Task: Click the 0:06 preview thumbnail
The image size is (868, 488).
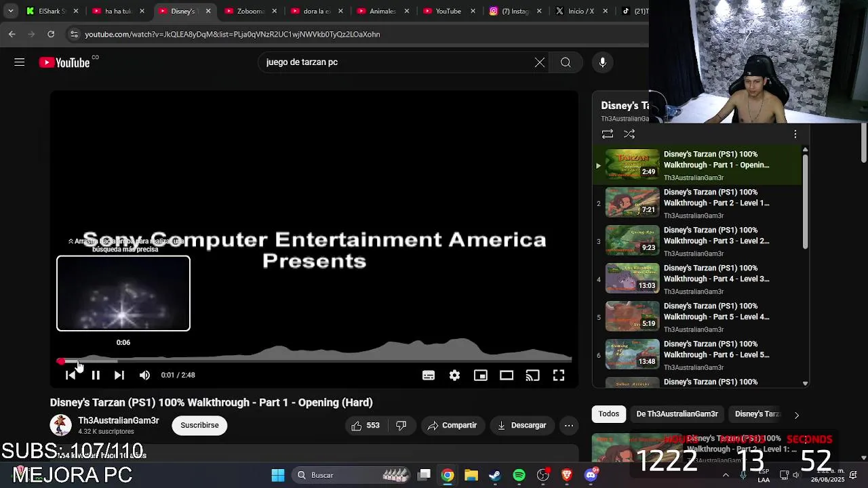Action: [123, 293]
